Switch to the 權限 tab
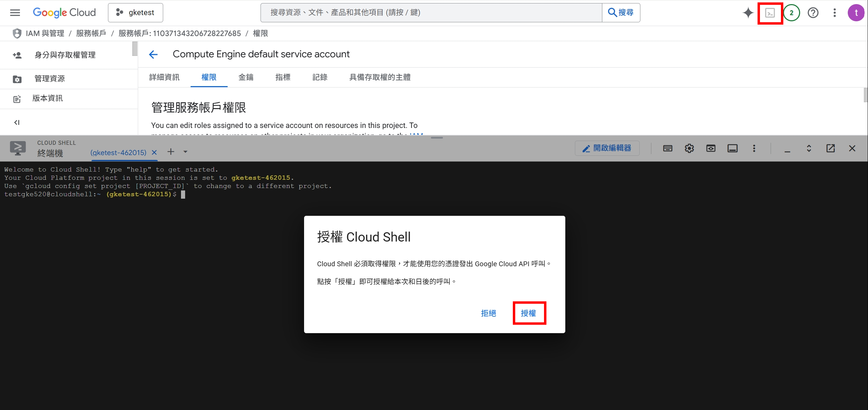Image resolution: width=868 pixels, height=410 pixels. pos(209,77)
